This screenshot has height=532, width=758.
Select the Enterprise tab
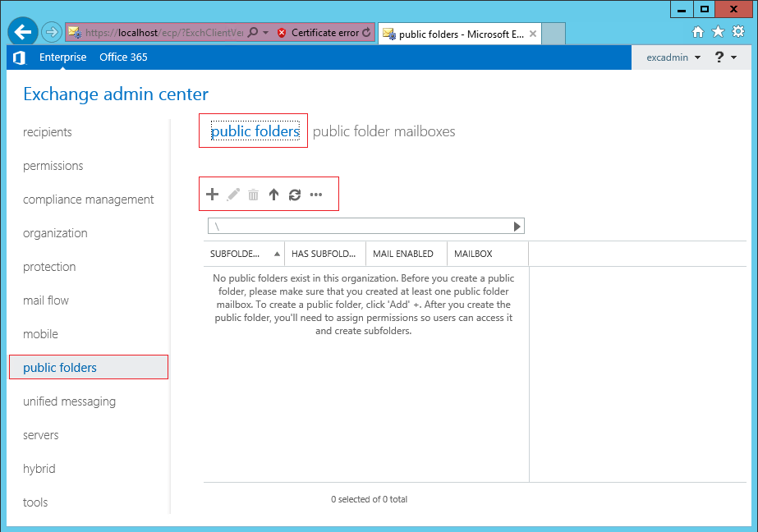click(x=63, y=57)
